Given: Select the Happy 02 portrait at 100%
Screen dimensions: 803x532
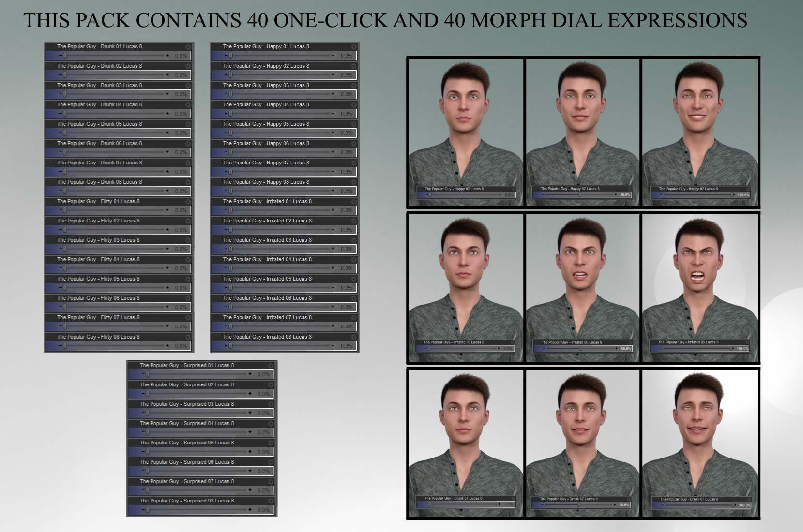Looking at the screenshot, I should click(700, 132).
